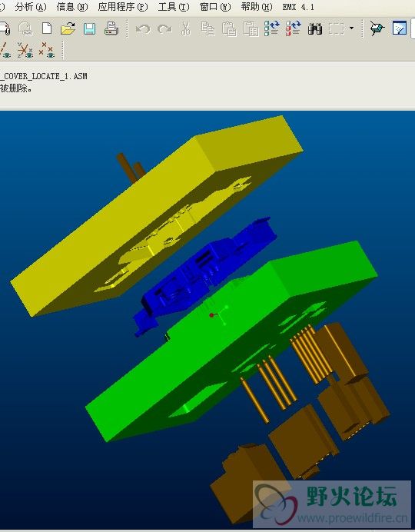415x532 pixels.
Task: Click the Redo arrow icon
Action: point(164,29)
